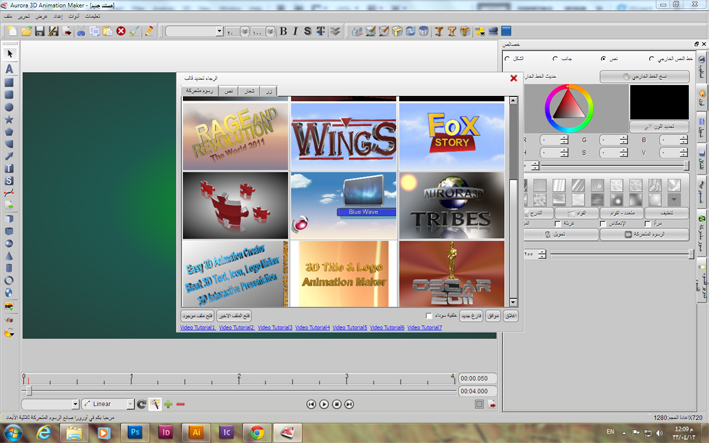Open the first font size dropdown arrow
709x443 pixels.
(245, 31)
